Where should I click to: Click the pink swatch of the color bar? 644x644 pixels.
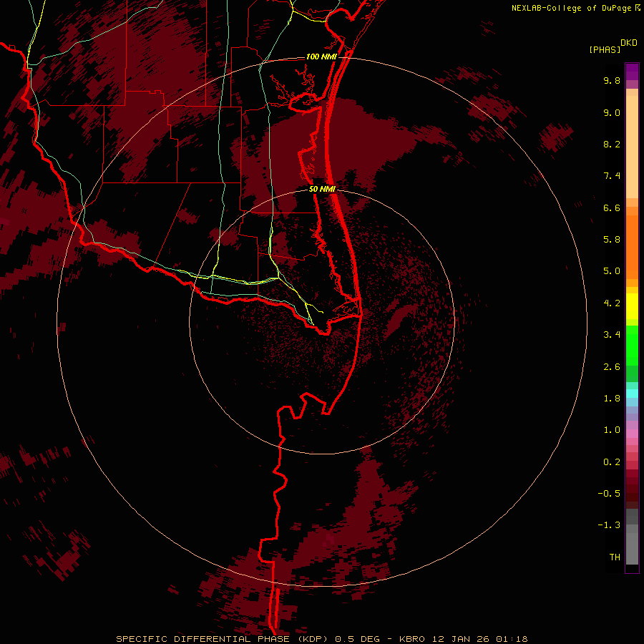pos(632,434)
